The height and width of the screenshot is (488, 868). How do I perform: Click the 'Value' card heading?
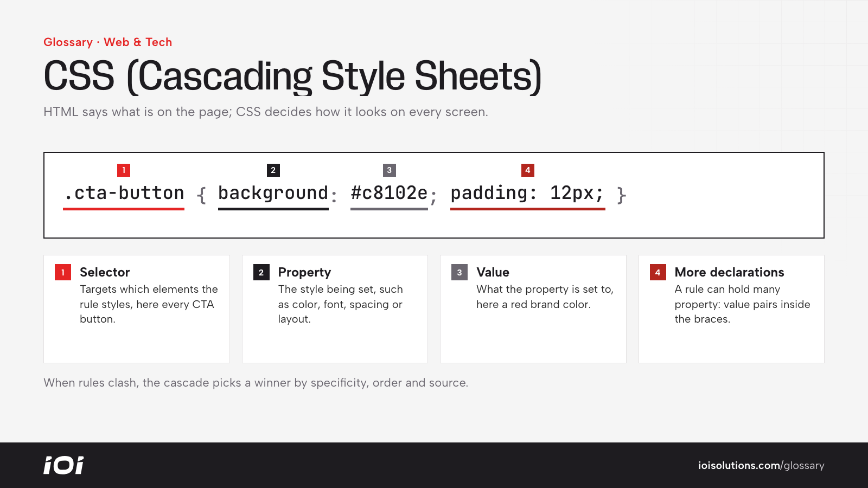pos(493,272)
